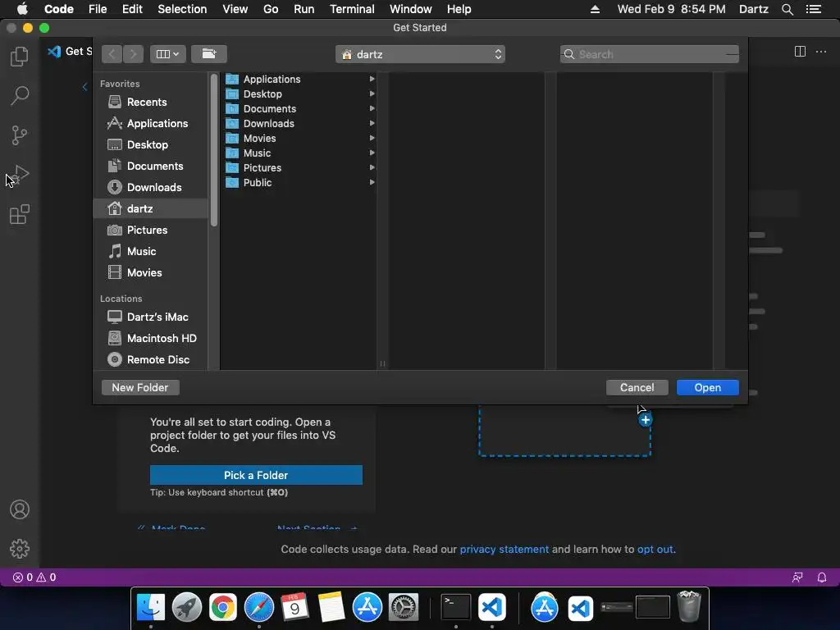Open the dartz location popup menu
The height and width of the screenshot is (630, 840).
click(420, 54)
